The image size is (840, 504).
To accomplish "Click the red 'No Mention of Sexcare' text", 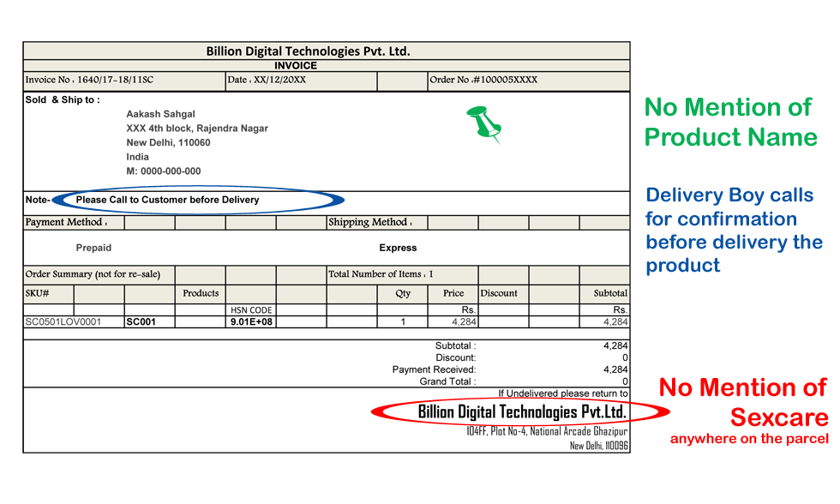I will click(x=743, y=403).
